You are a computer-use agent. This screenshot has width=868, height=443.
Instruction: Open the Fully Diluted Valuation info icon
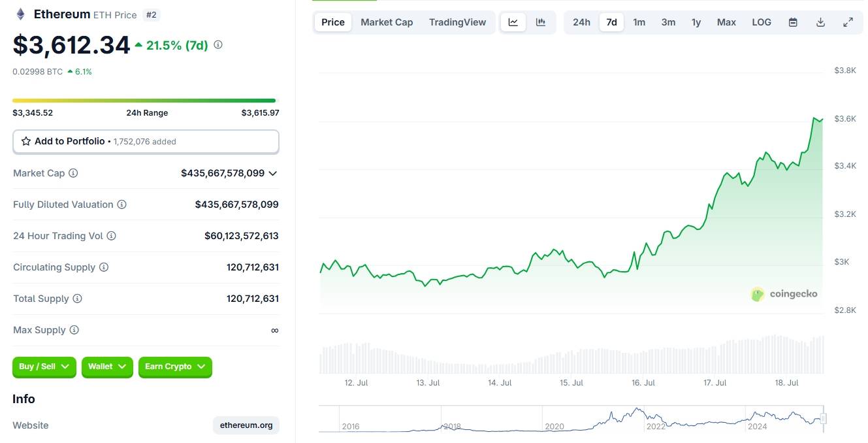122,205
